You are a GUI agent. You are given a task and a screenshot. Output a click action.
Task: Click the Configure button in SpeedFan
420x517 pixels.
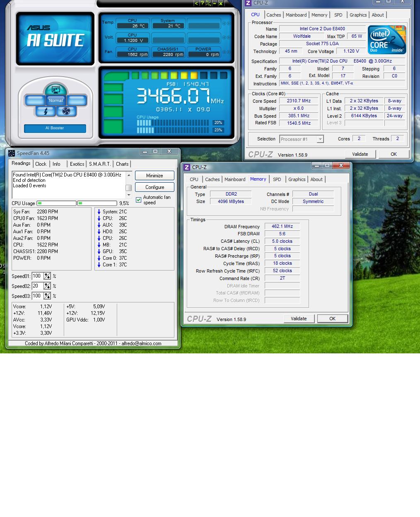pyautogui.click(x=154, y=187)
